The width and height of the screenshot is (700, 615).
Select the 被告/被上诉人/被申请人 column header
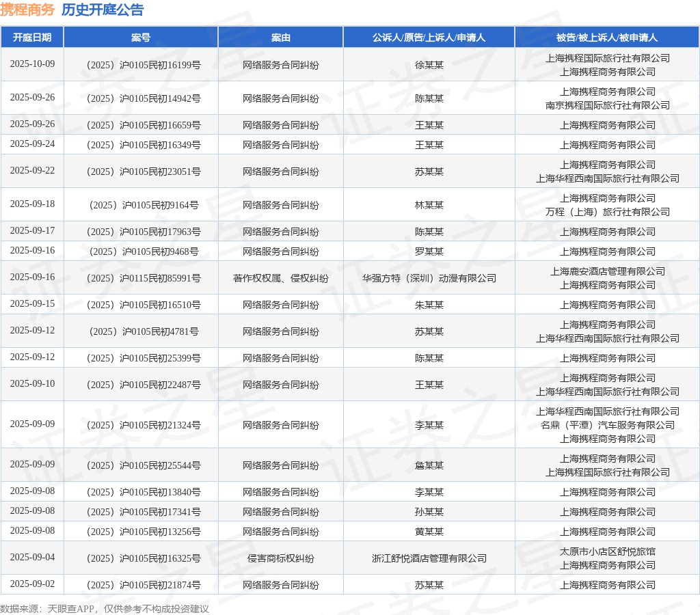coord(607,38)
